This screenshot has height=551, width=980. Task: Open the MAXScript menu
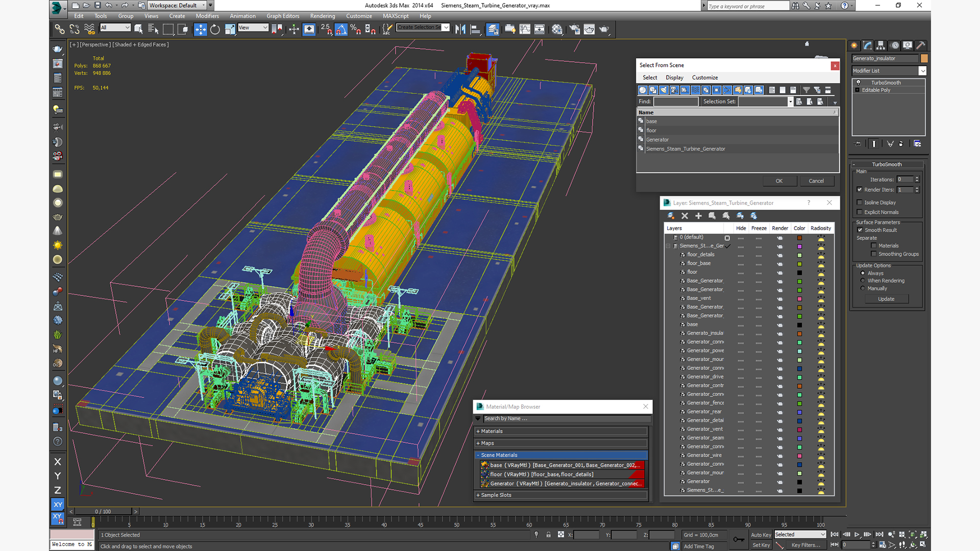[x=396, y=16]
